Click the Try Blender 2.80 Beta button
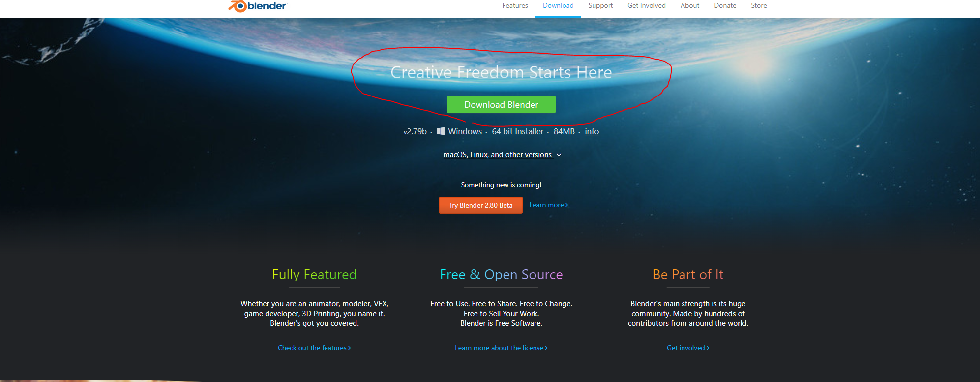This screenshot has height=382, width=980. click(x=481, y=205)
